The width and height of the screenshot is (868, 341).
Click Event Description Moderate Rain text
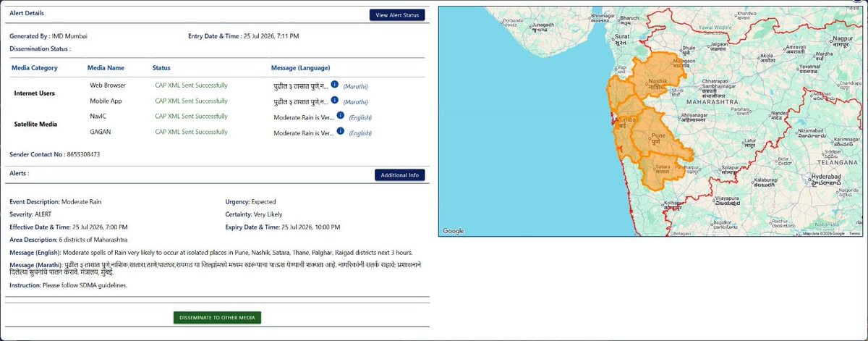54,201
